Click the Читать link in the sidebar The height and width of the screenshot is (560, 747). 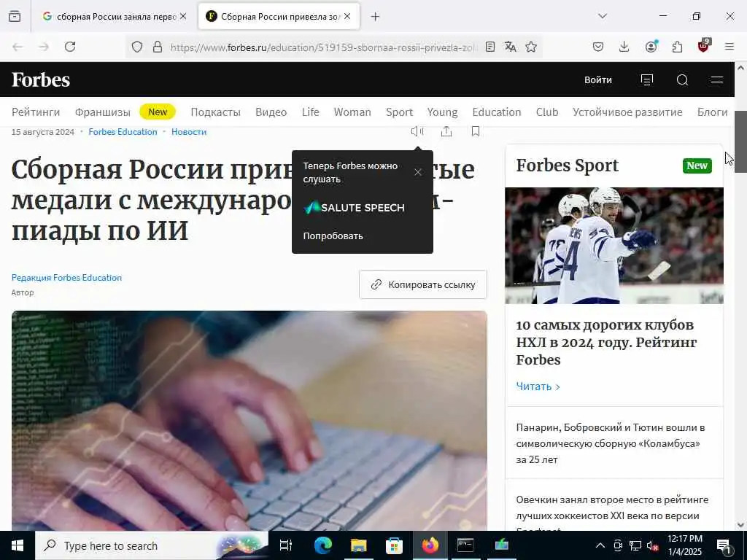pos(538,386)
